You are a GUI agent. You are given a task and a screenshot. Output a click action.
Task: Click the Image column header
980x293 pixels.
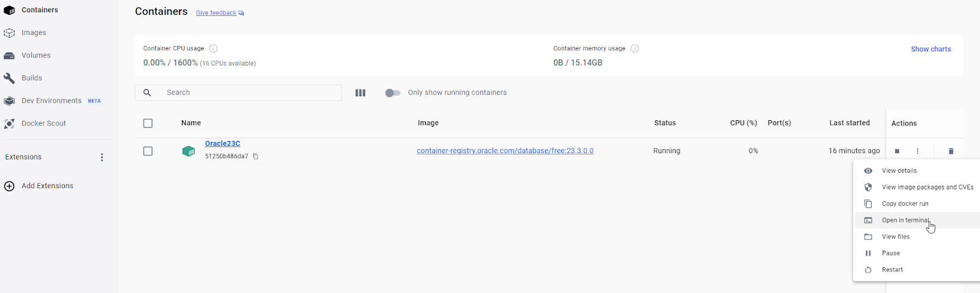(428, 123)
